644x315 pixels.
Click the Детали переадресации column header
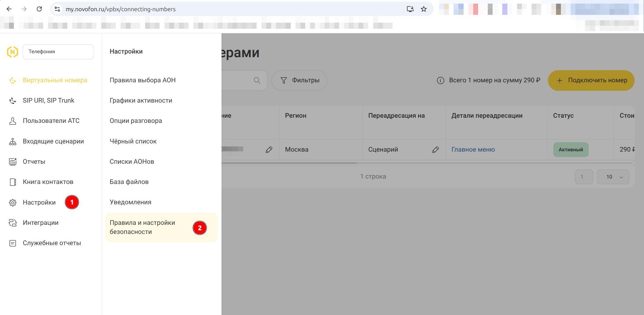487,116
